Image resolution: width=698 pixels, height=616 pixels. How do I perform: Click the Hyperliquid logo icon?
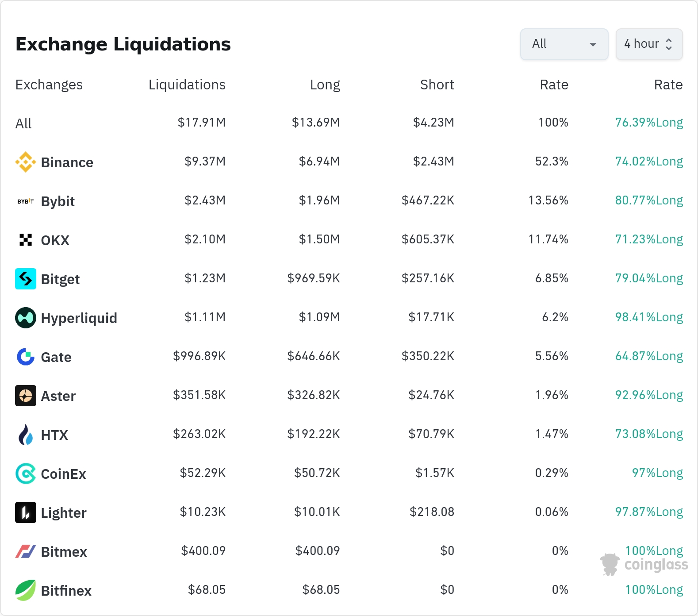(x=26, y=318)
